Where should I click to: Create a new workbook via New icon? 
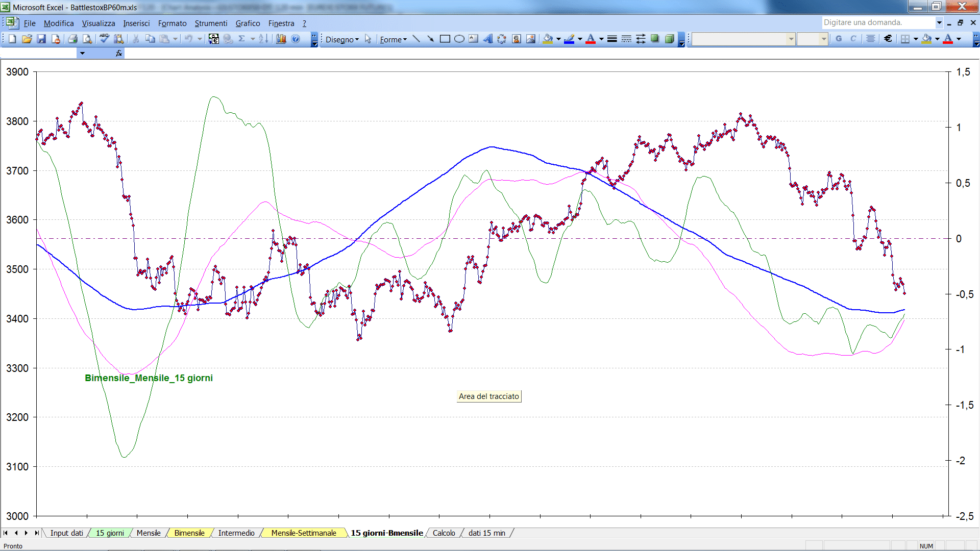(13, 39)
